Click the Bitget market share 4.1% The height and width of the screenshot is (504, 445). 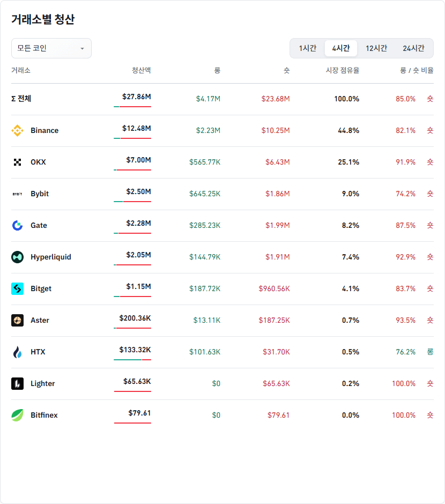[x=351, y=288]
